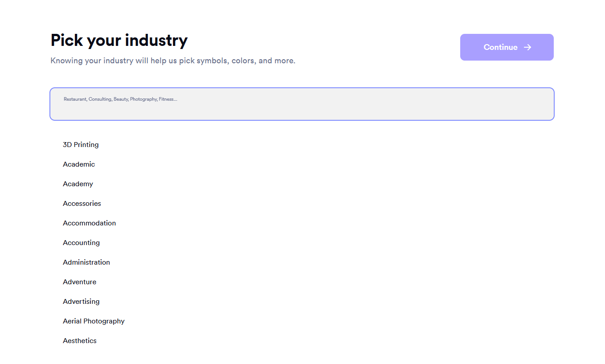605x364 pixels.
Task: Click the Pick your industry heading
Action: click(119, 40)
